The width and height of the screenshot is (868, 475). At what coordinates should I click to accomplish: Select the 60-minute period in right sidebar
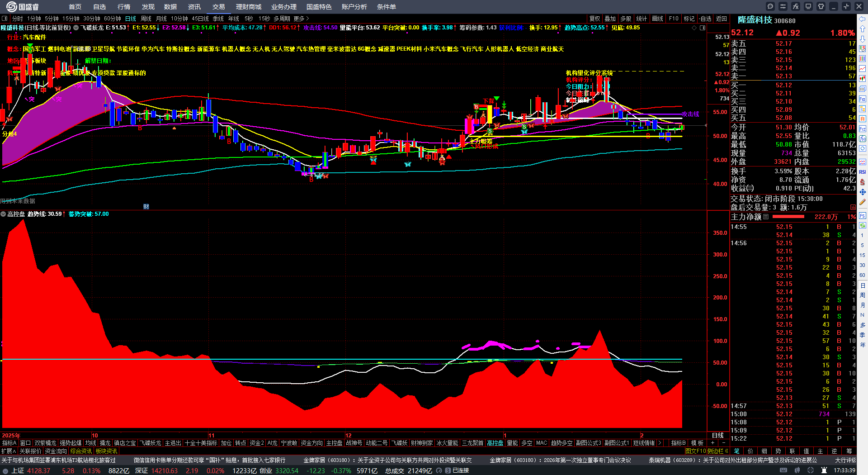(x=863, y=275)
